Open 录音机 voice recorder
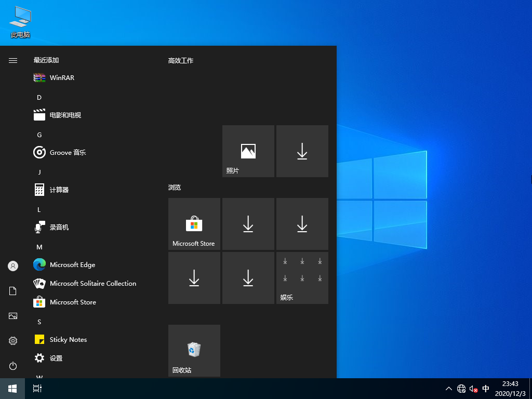 [59, 228]
